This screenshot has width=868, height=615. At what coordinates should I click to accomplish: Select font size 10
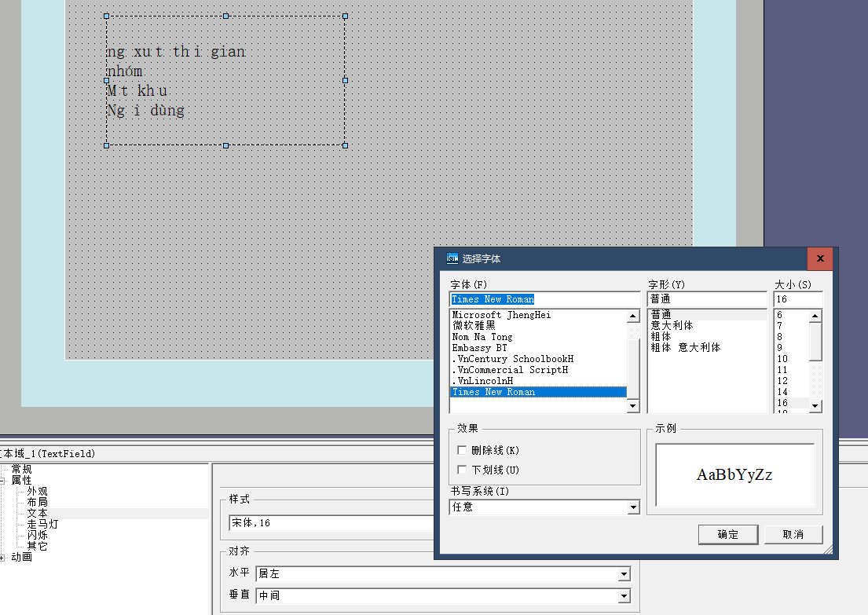click(792, 359)
